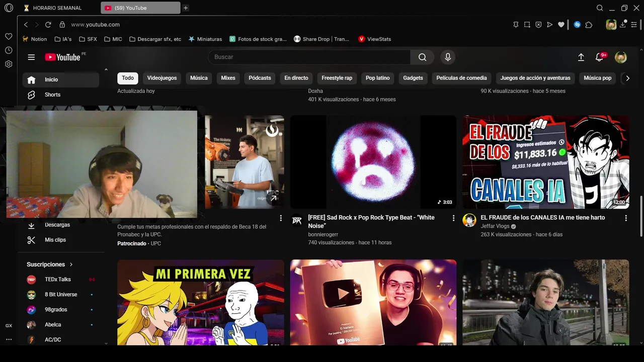Open the 8 Bit Universe subscription
Image resolution: width=644 pixels, height=362 pixels.
click(61, 295)
